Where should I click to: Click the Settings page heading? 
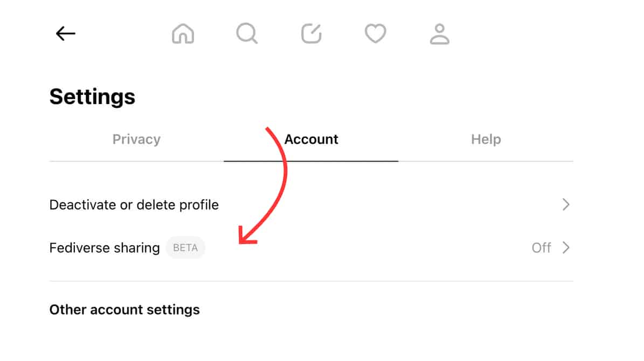pyautogui.click(x=92, y=96)
